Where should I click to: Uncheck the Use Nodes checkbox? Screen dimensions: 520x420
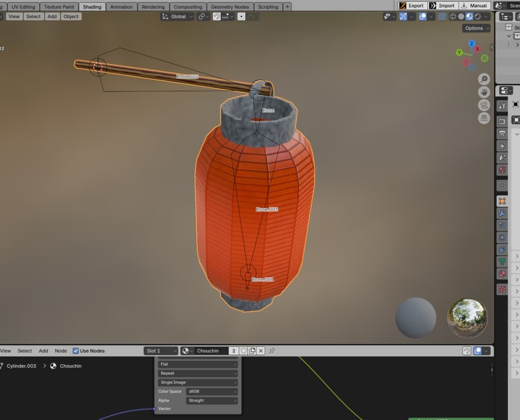coord(76,351)
